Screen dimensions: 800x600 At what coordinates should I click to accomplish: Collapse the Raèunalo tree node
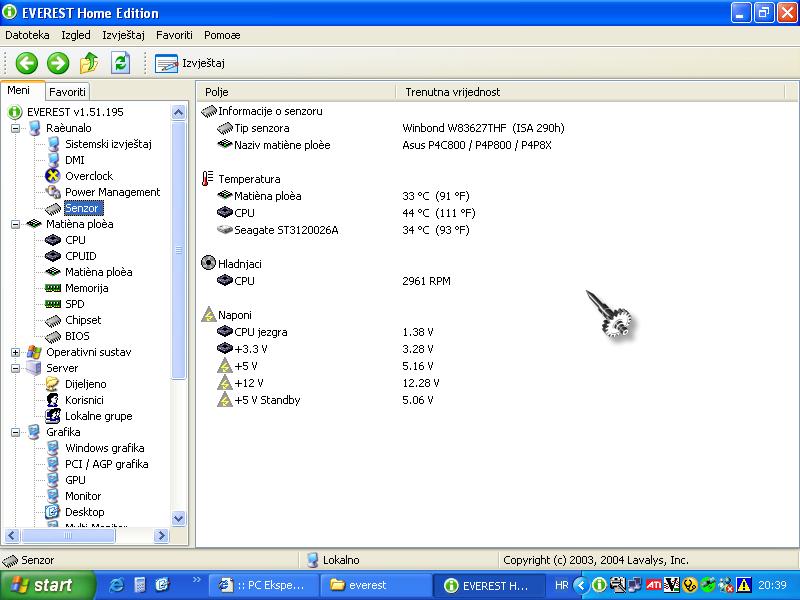[x=16, y=128]
